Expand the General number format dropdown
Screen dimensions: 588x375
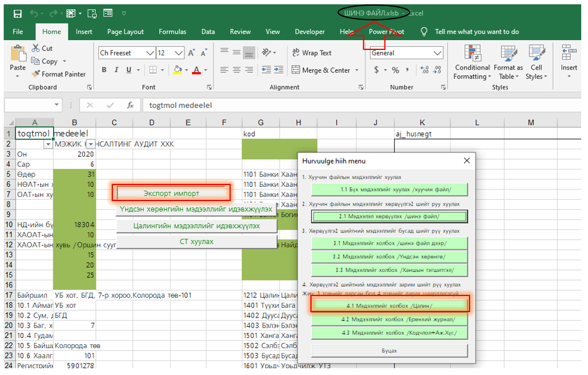(x=437, y=53)
